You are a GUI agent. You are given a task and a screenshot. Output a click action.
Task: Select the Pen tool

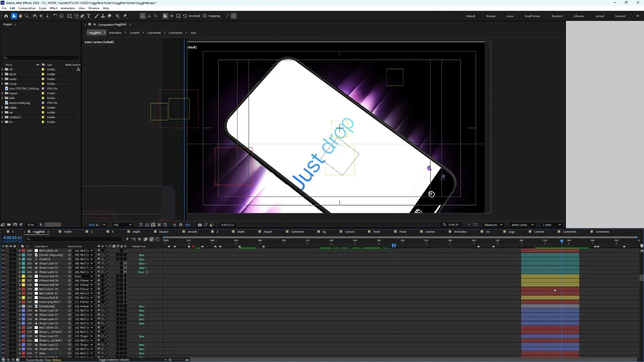tap(83, 16)
